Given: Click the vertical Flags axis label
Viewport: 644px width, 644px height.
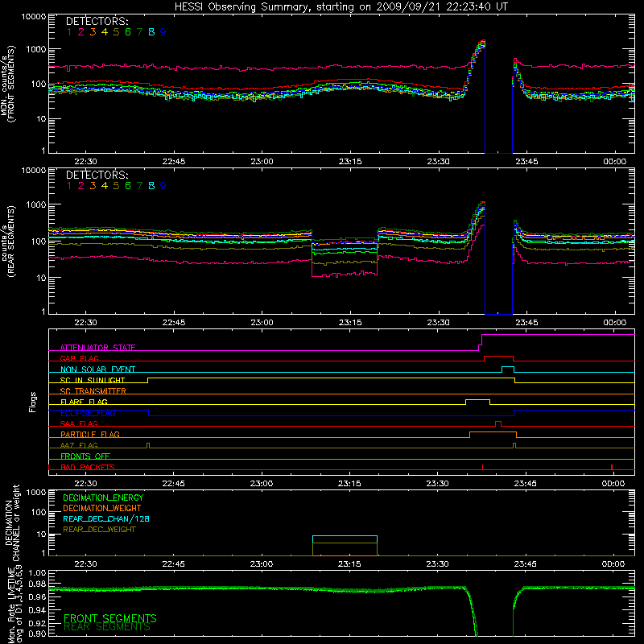Looking at the screenshot, I should (32, 402).
